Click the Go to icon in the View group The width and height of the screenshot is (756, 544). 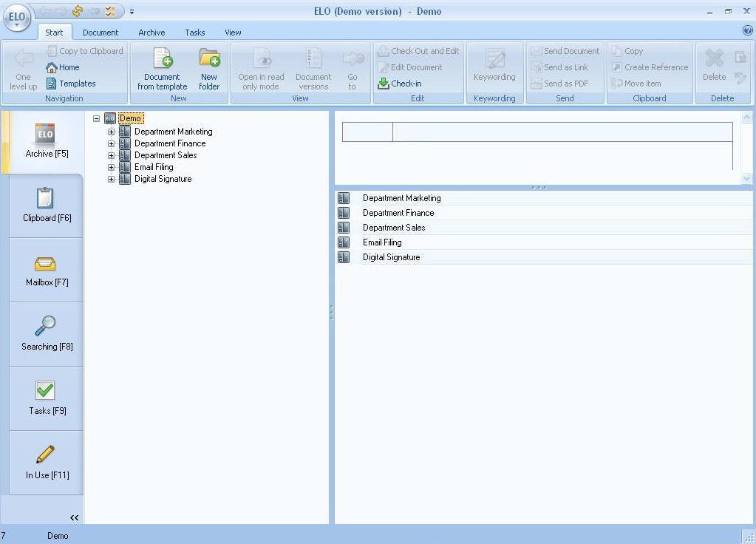[353, 69]
